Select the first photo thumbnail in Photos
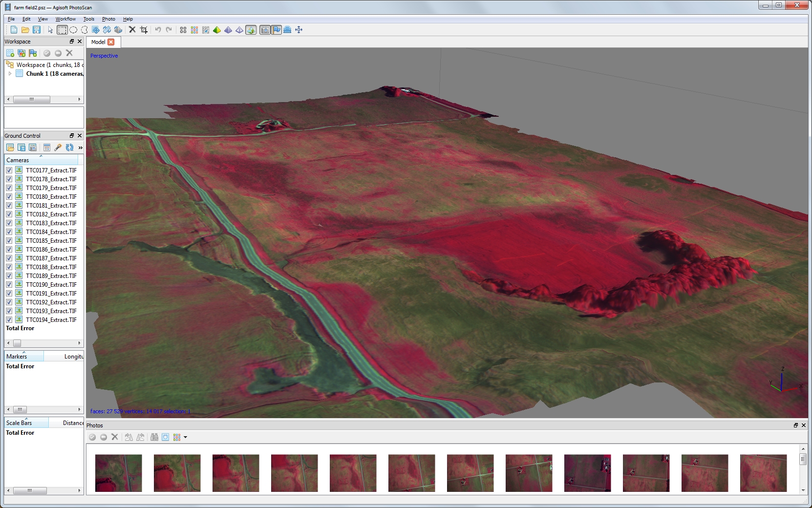The image size is (812, 508). pos(119,473)
